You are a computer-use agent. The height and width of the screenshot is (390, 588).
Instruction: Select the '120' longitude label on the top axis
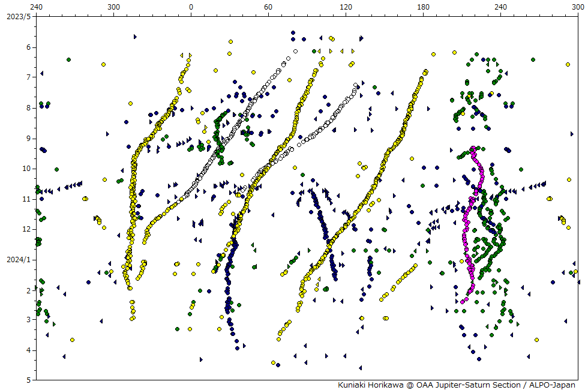pos(346,7)
